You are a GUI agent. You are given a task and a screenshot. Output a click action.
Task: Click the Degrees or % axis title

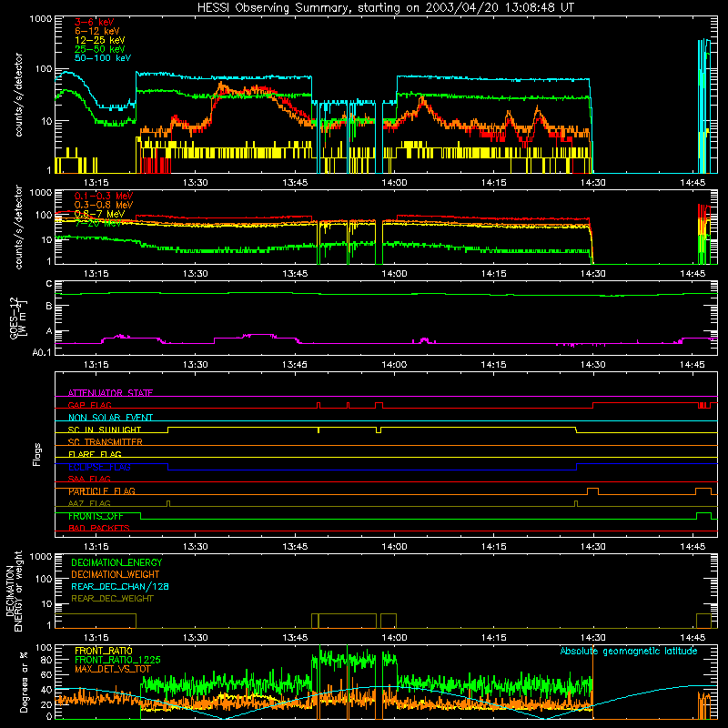[24, 682]
